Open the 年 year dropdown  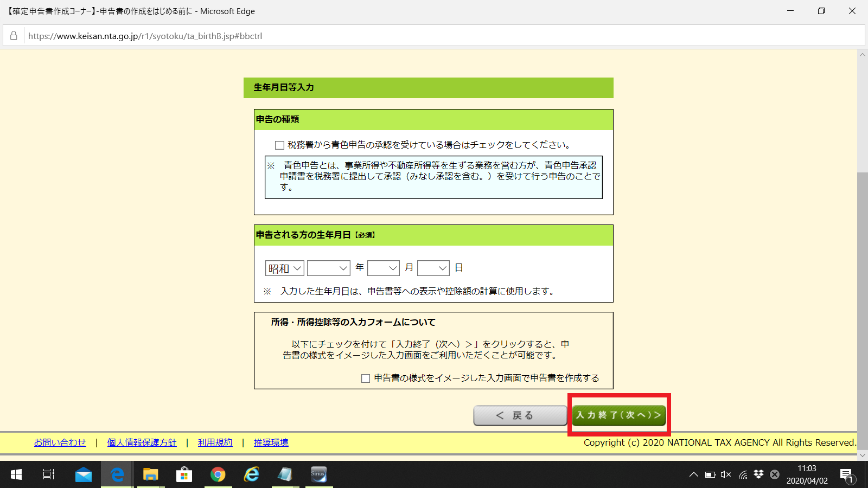[329, 267]
